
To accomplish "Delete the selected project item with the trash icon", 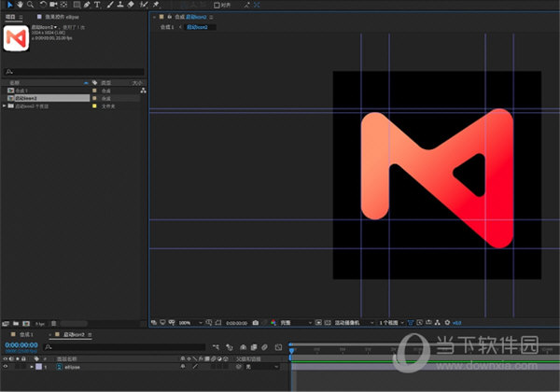I will click(x=53, y=324).
